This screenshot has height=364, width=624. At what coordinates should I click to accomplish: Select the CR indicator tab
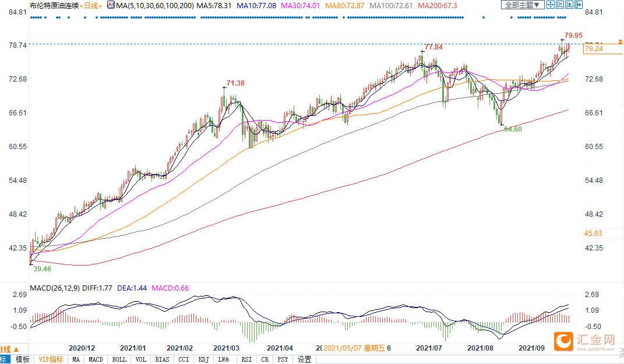point(265,359)
